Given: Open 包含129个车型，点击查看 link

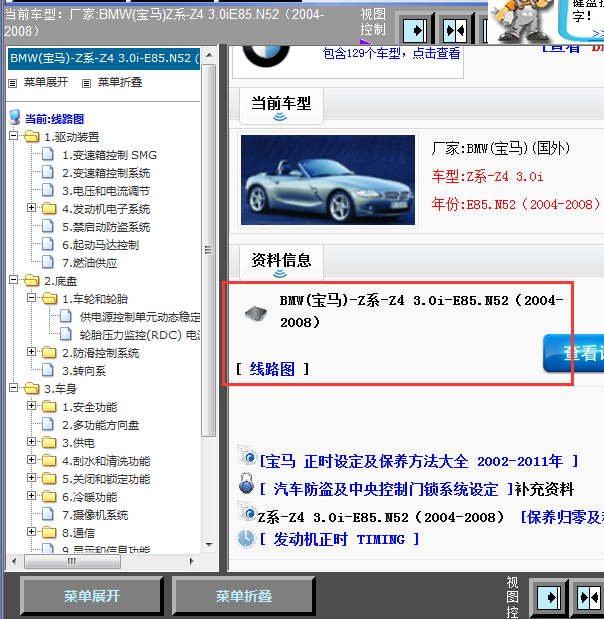Looking at the screenshot, I should [x=391, y=53].
